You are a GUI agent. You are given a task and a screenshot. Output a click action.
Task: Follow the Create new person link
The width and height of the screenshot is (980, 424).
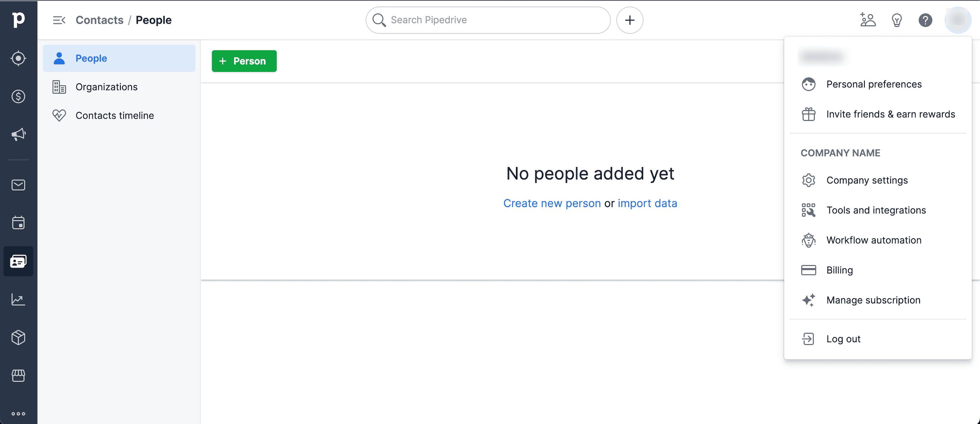(552, 203)
